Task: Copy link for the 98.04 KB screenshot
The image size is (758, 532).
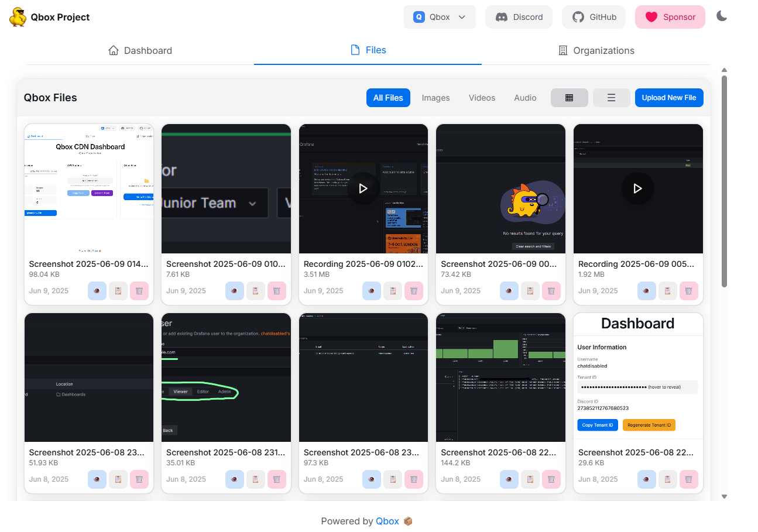Action: (118, 291)
